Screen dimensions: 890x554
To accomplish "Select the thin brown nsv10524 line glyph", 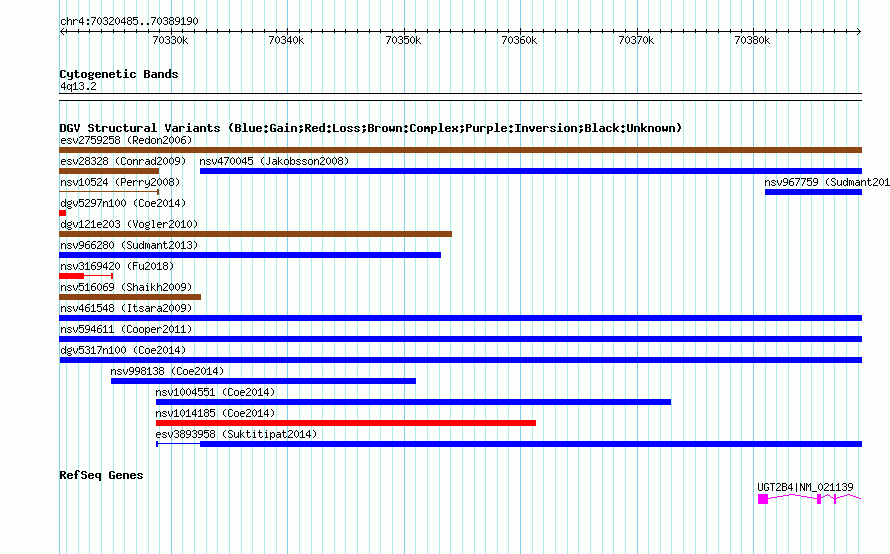I will [x=109, y=192].
